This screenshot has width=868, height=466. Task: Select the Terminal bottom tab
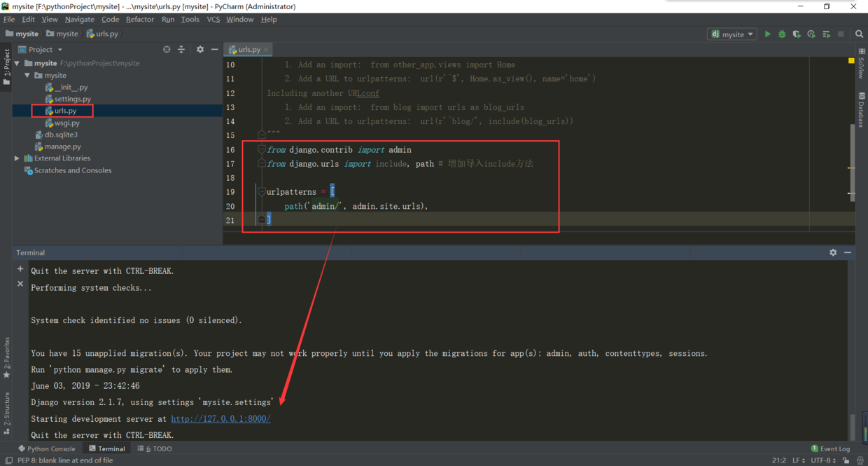point(106,448)
